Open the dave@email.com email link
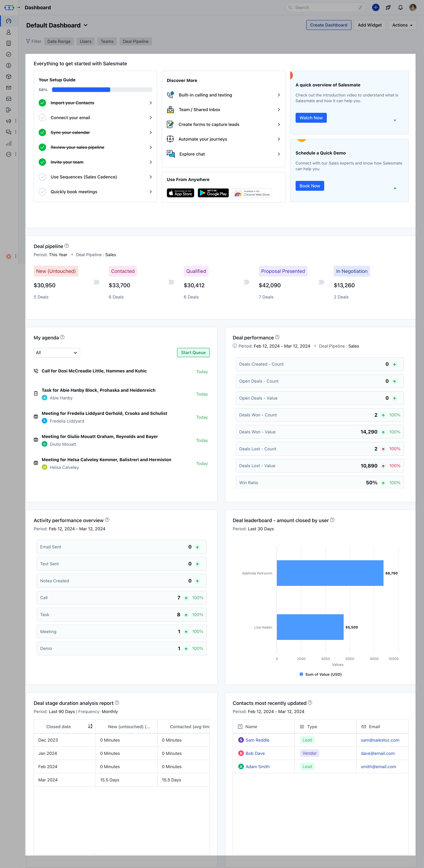The image size is (424, 868). pos(377,753)
